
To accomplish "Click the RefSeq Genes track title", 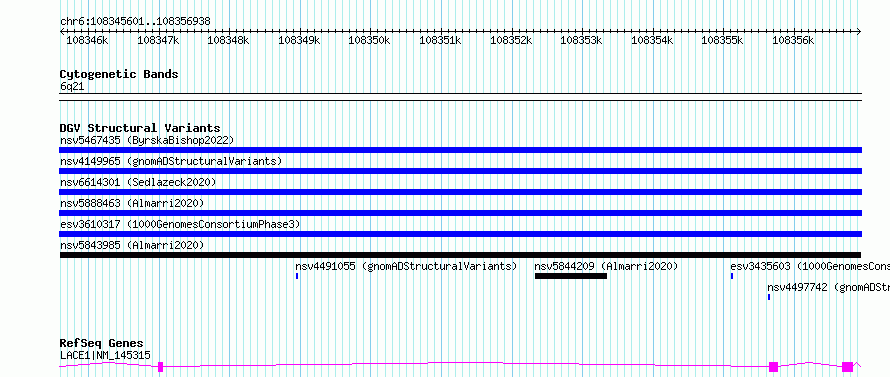I will 102,344.
